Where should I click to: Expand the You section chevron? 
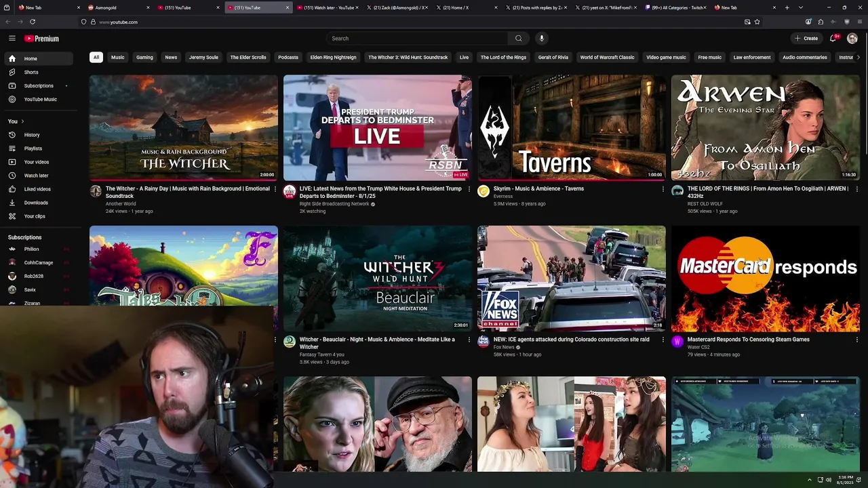point(22,121)
